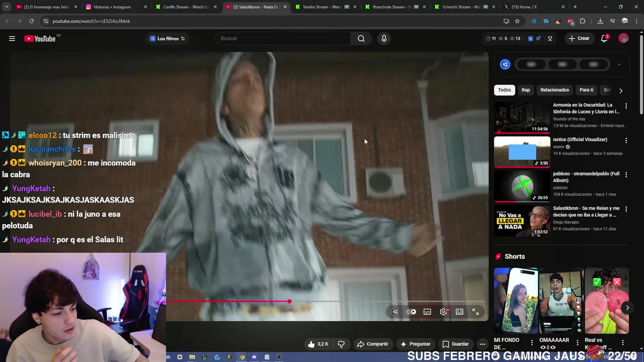Open a new browser tab
This screenshot has height=362, width=644.
[x=575, y=7]
